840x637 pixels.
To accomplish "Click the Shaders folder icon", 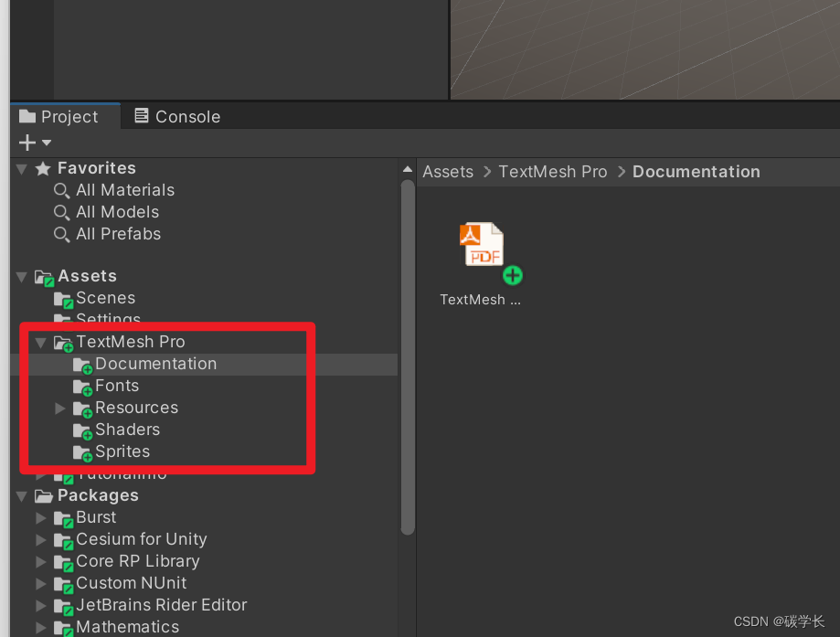I will point(82,431).
